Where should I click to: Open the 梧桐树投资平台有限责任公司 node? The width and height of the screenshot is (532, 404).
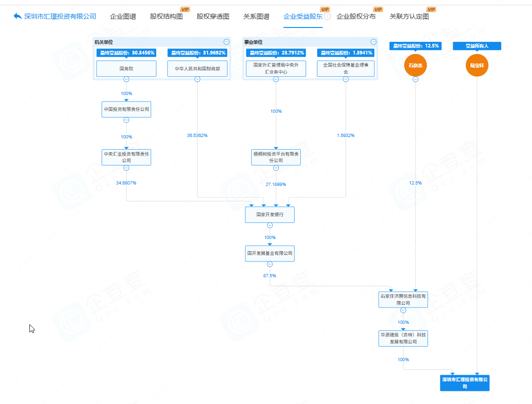tap(276, 157)
